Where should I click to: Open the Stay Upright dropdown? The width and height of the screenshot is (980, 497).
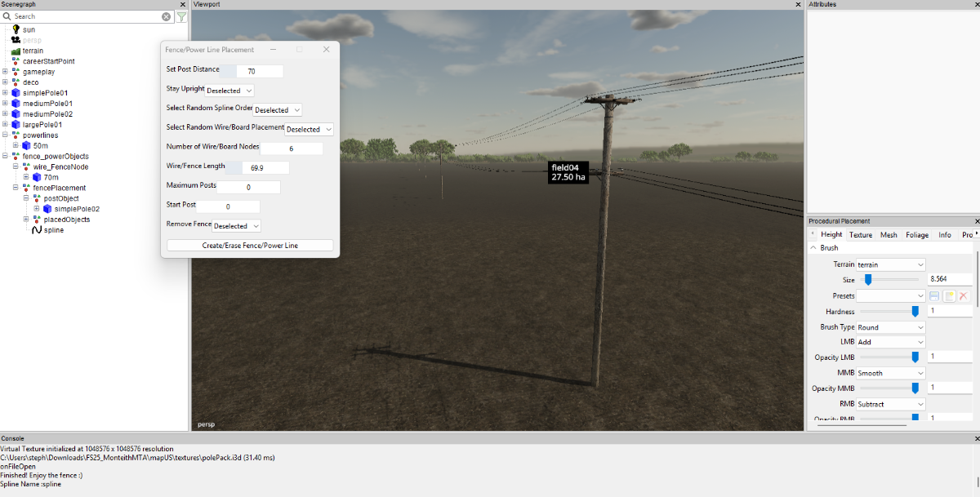click(230, 91)
